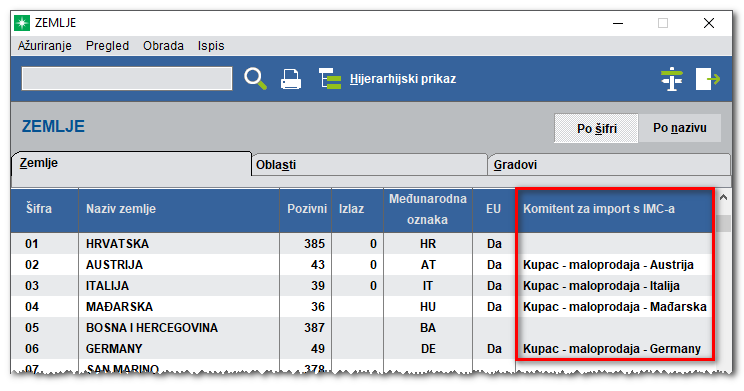This screenshot has height=391, width=744.
Task: Switch to the Gradovi tab
Action: 609,165
